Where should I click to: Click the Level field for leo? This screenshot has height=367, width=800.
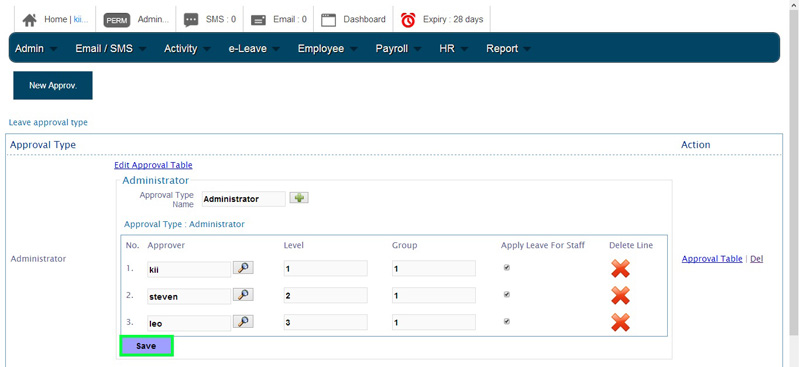(326, 322)
